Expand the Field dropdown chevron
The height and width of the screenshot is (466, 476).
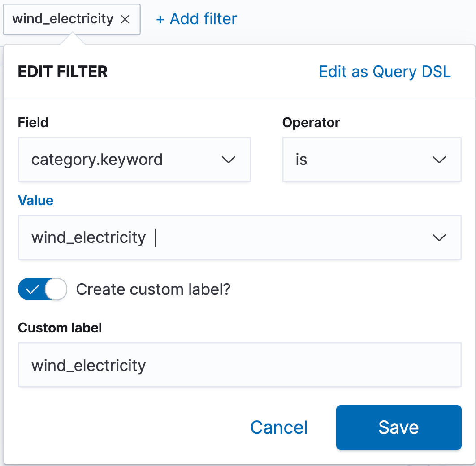pos(228,160)
